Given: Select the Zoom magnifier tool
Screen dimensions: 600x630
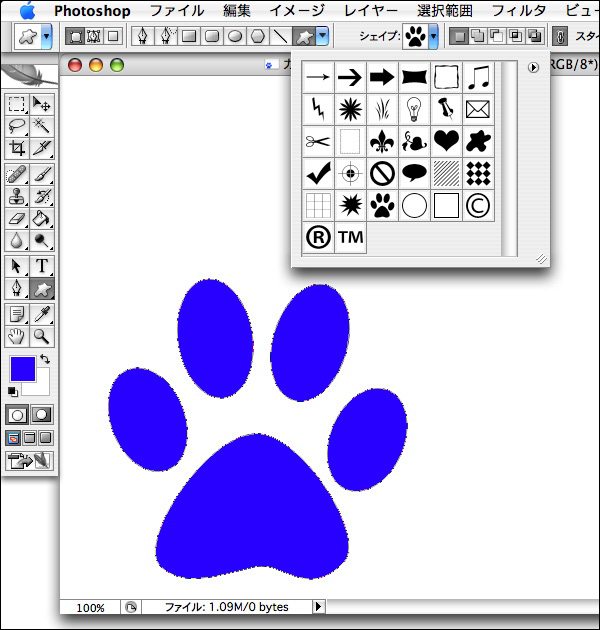Looking at the screenshot, I should (43, 336).
